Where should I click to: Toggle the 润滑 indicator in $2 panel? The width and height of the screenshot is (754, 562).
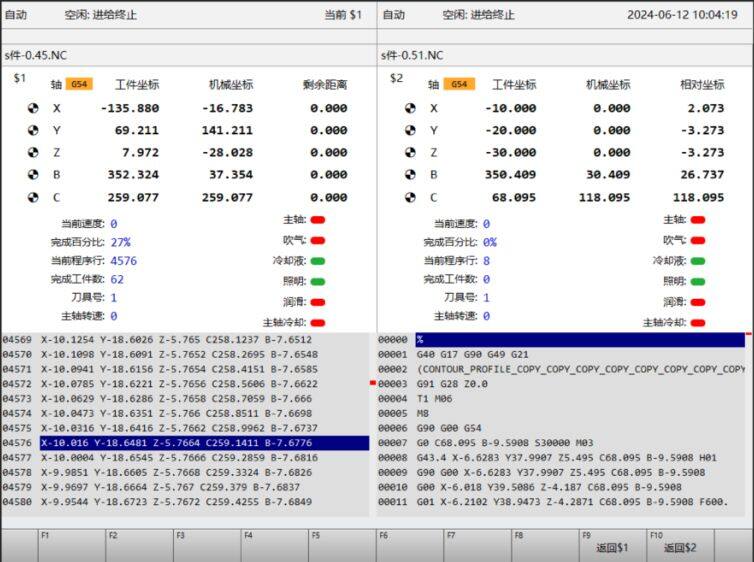point(698,302)
